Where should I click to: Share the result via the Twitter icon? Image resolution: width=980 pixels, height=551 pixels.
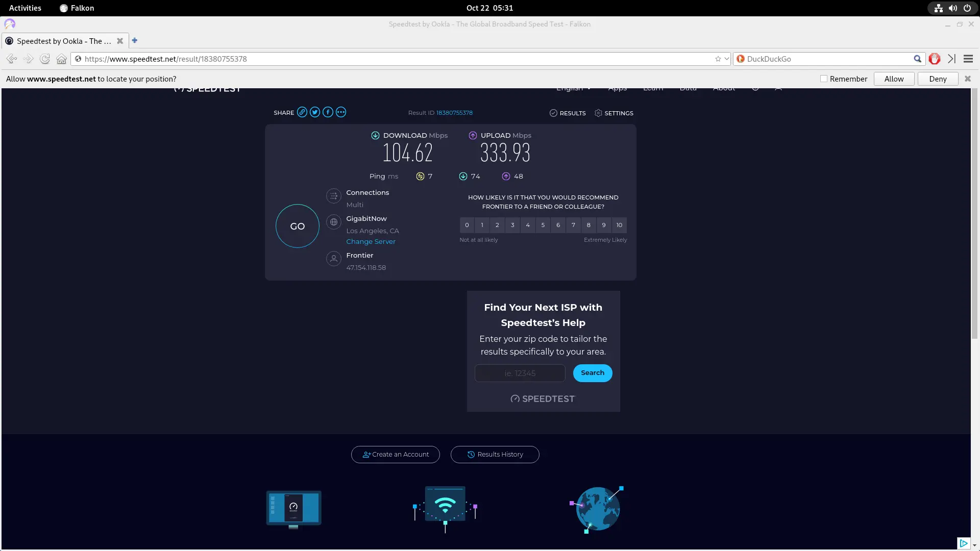[315, 112]
